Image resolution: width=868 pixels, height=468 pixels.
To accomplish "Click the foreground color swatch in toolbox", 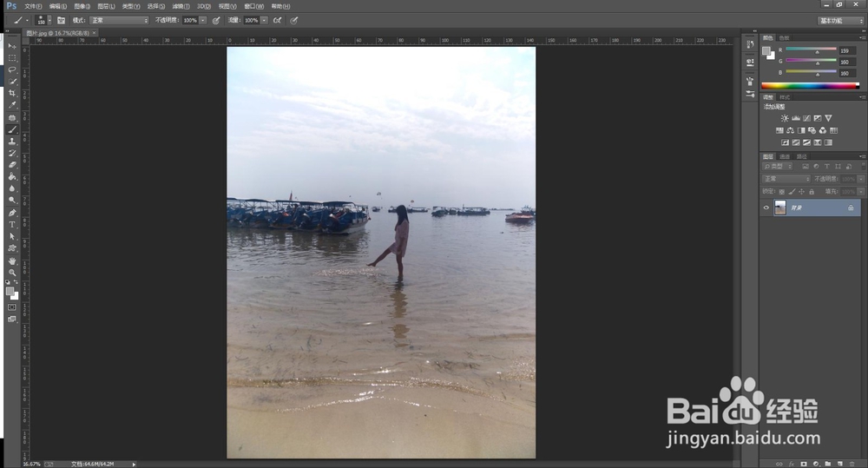I will 10,291.
